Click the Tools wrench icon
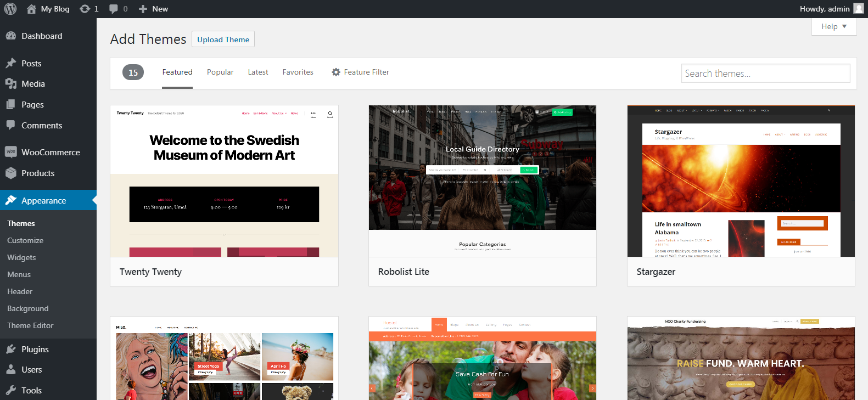The width and height of the screenshot is (868, 400). [11, 390]
